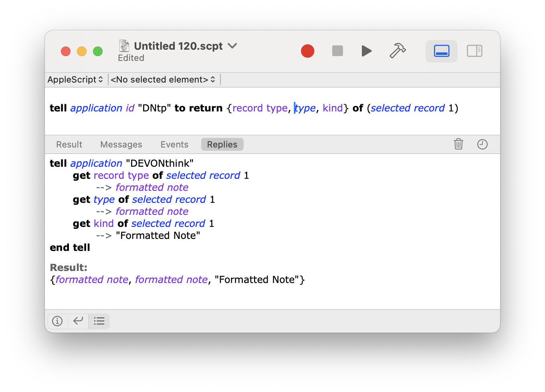The height and width of the screenshot is (392, 545).
Task: Open the No selected element dropdown
Action: pos(163,79)
